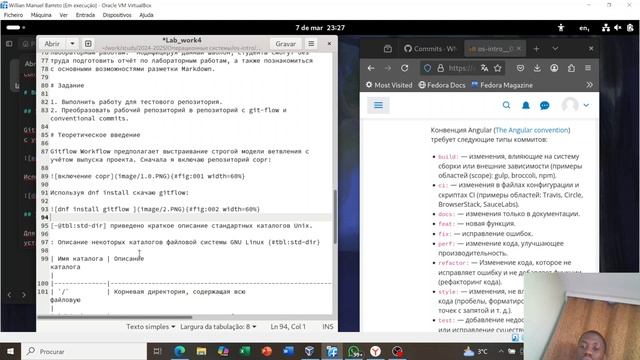Click Ln 94, Col 1 status indicator
640x360 pixels.
coord(288,327)
